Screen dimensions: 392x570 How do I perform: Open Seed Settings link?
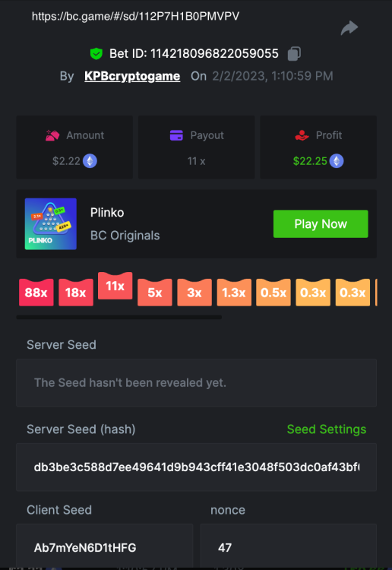click(x=326, y=429)
